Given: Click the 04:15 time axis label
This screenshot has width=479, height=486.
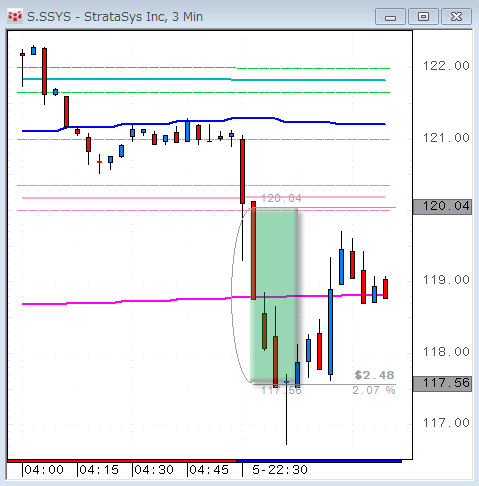Looking at the screenshot, I should point(99,470).
